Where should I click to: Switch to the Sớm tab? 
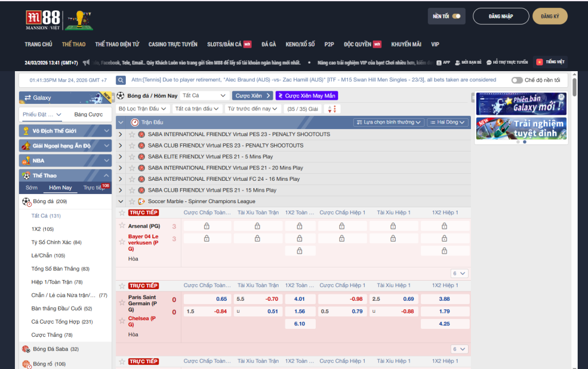click(32, 188)
